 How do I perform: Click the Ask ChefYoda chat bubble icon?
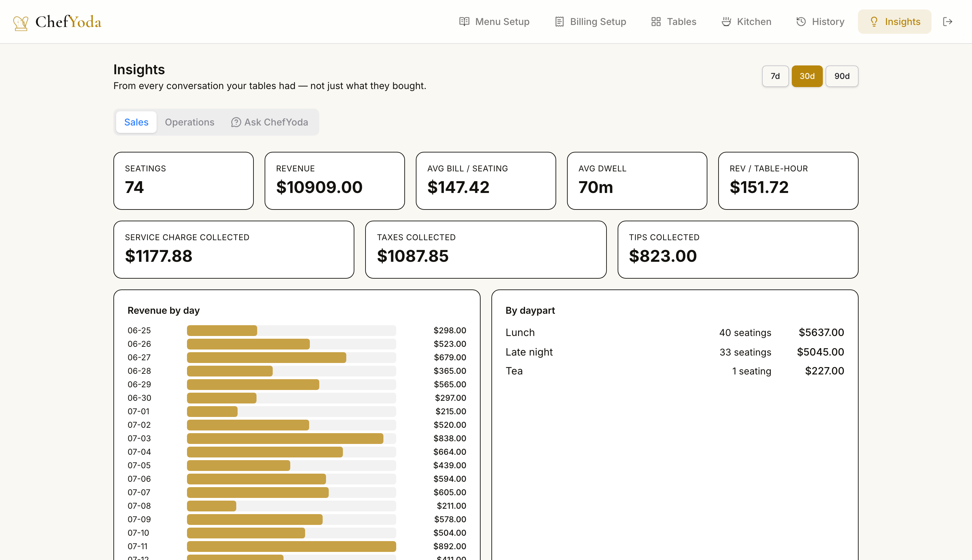click(236, 122)
